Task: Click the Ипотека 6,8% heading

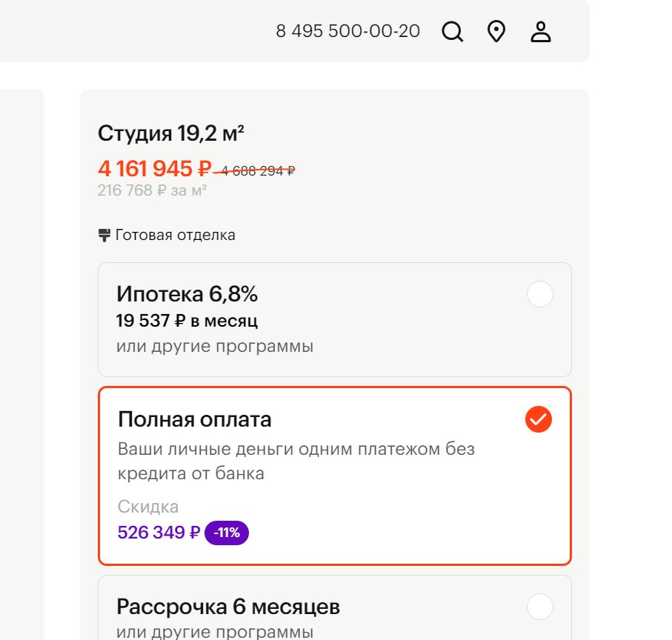Action: [x=187, y=294]
